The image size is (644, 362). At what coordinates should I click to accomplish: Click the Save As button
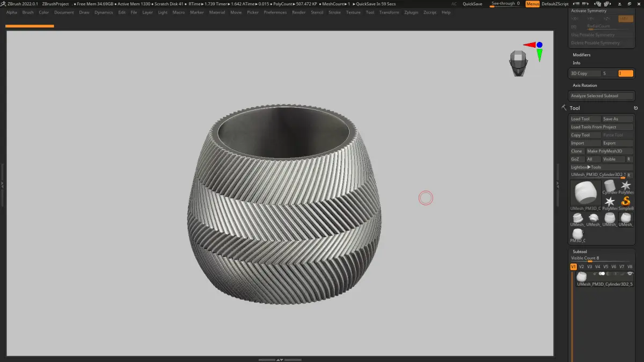coord(618,119)
